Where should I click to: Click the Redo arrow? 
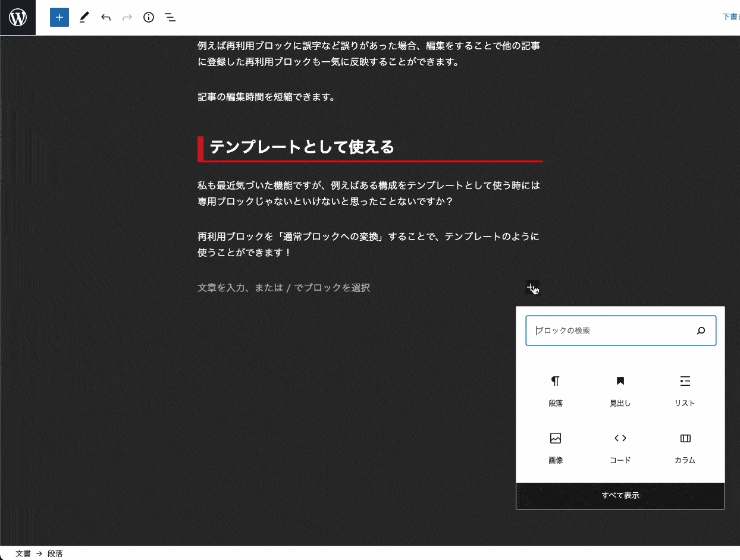[127, 18]
